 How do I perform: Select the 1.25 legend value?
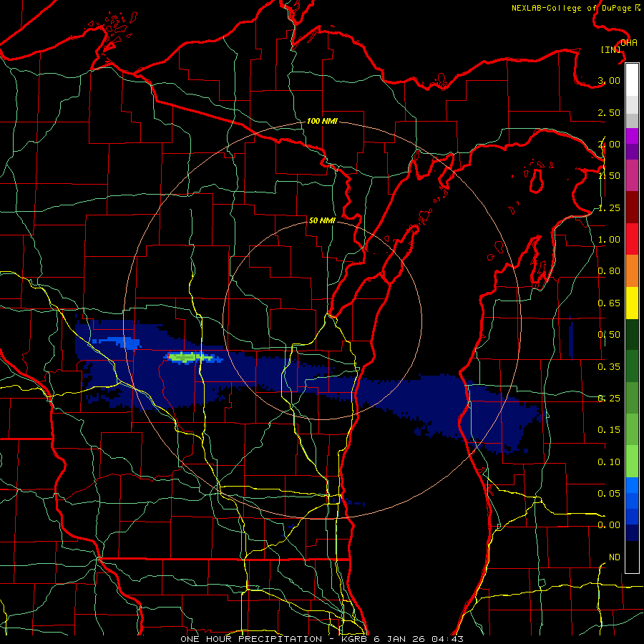click(609, 208)
